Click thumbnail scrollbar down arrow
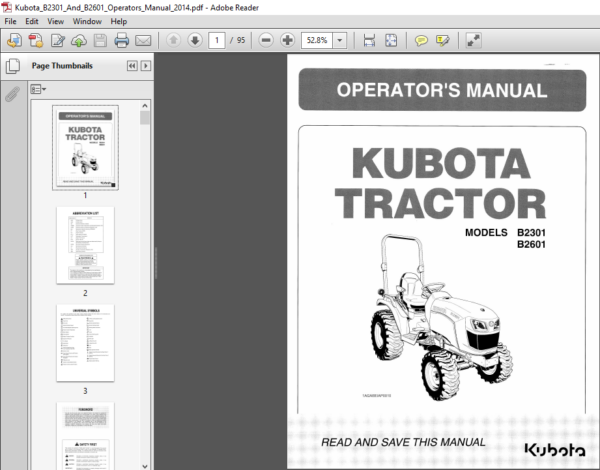 [145, 466]
